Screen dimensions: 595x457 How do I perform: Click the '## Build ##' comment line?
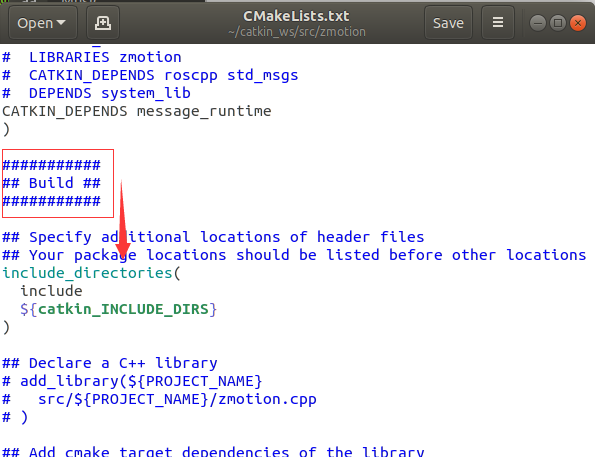pos(51,183)
